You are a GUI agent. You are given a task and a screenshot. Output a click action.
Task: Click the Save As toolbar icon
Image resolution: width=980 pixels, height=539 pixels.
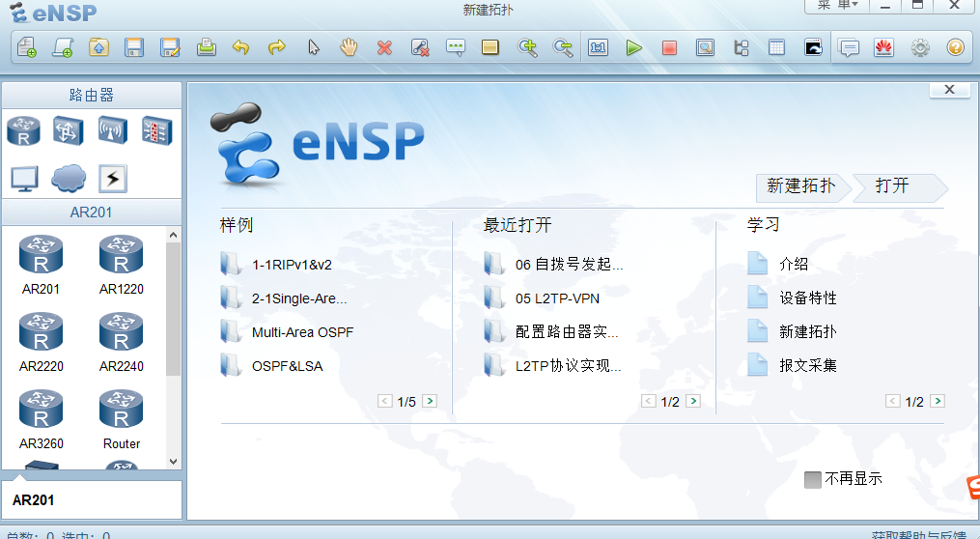(170, 47)
